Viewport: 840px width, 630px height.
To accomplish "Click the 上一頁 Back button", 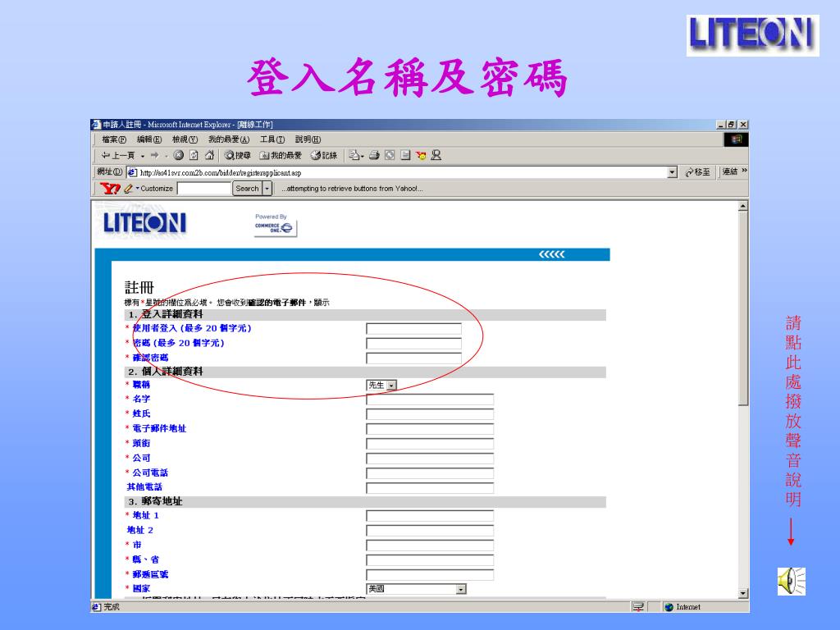I will (x=118, y=155).
